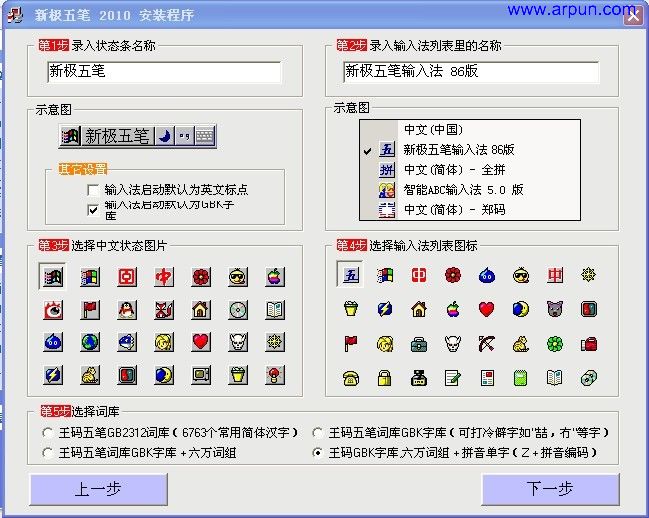Viewport: 649px width, 518px height.
Task: Select 王码GBK字库 六万词组 +拼音单字 option
Action: pos(317,453)
